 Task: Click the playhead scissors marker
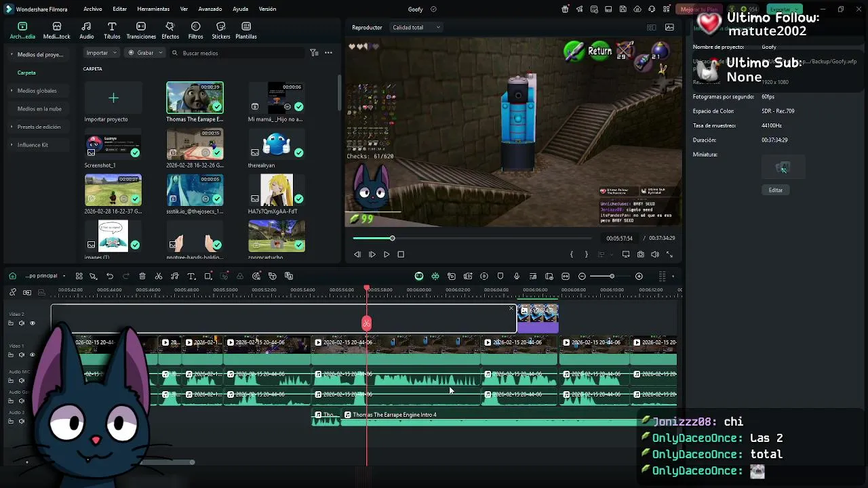point(367,323)
